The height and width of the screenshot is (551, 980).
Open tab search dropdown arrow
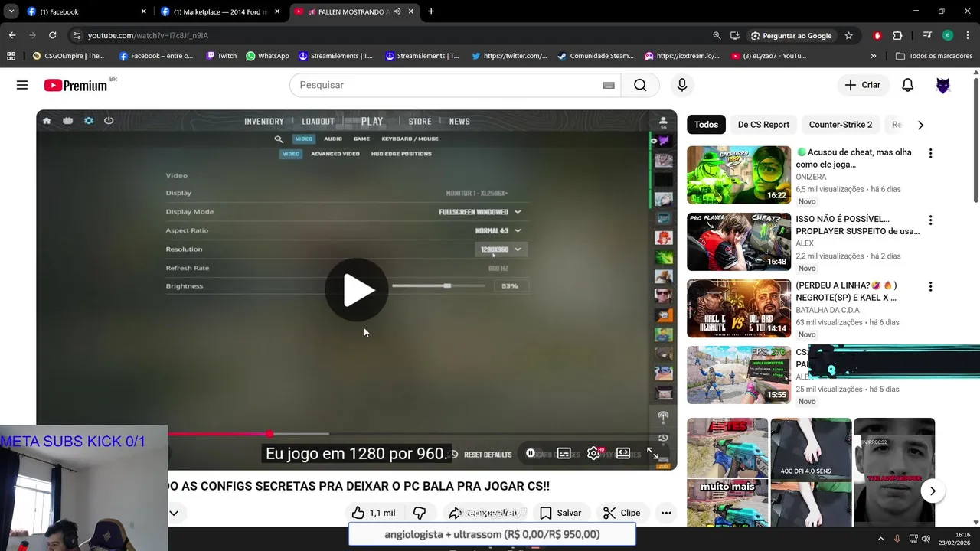11,11
